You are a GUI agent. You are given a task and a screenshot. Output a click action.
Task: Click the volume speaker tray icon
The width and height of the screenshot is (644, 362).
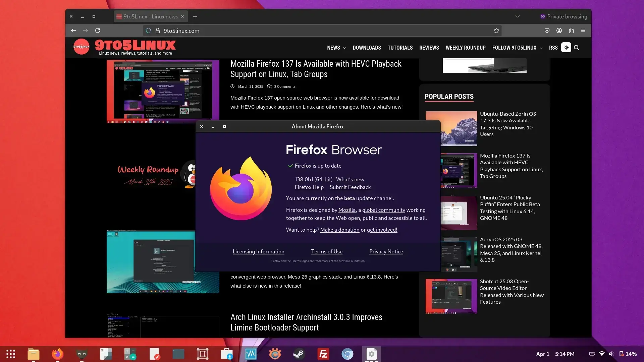tap(611, 354)
